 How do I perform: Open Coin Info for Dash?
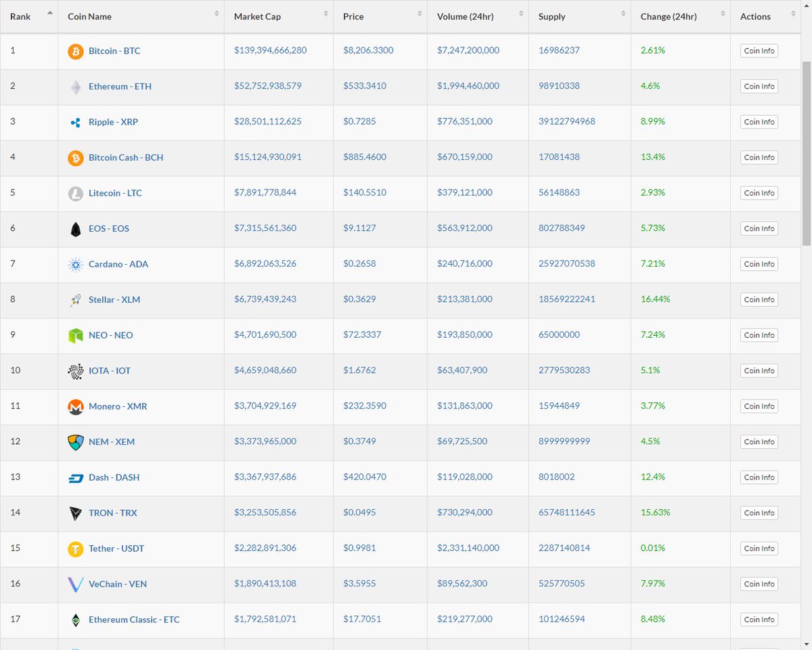click(759, 477)
